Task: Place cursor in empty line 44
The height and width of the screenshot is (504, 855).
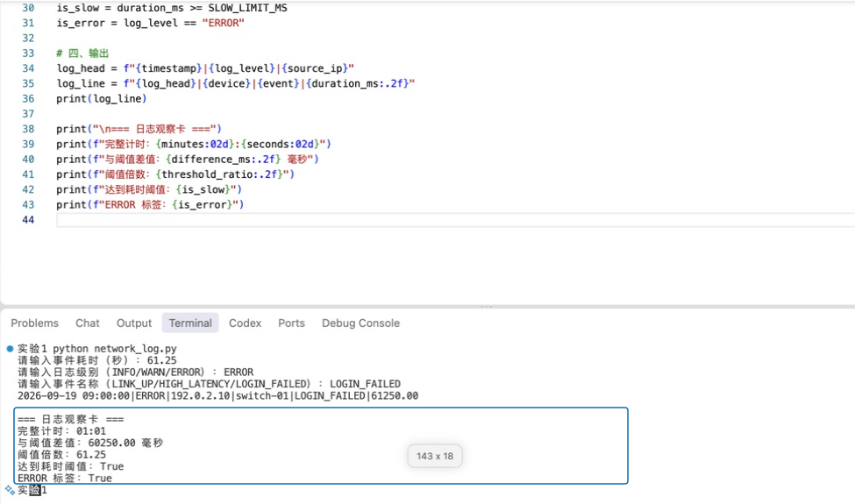Action: click(x=455, y=220)
